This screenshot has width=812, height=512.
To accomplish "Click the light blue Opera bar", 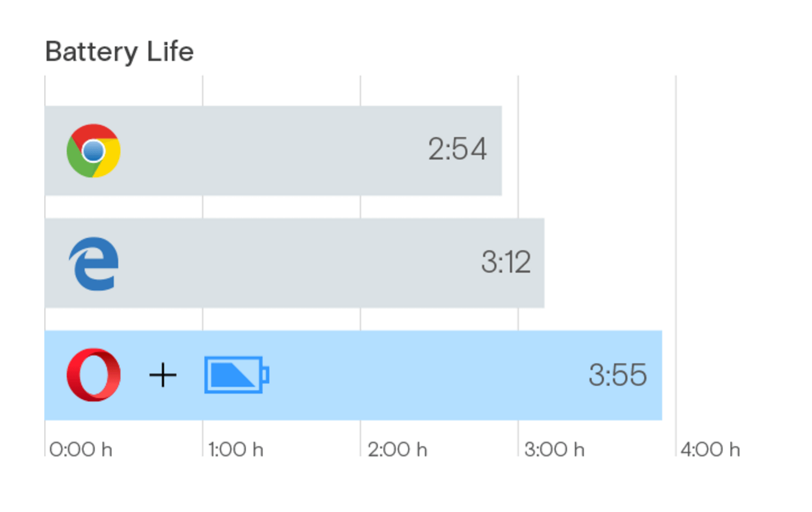I will pyautogui.click(x=353, y=375).
